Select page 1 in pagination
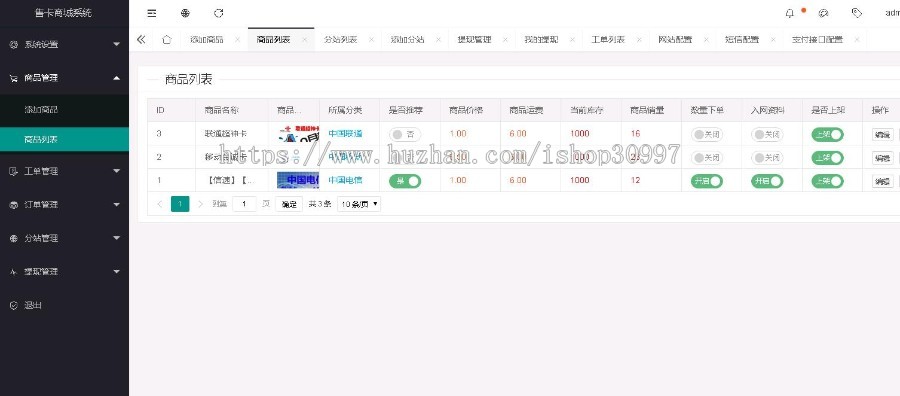Viewport: 900px width, 396px height. (x=180, y=204)
